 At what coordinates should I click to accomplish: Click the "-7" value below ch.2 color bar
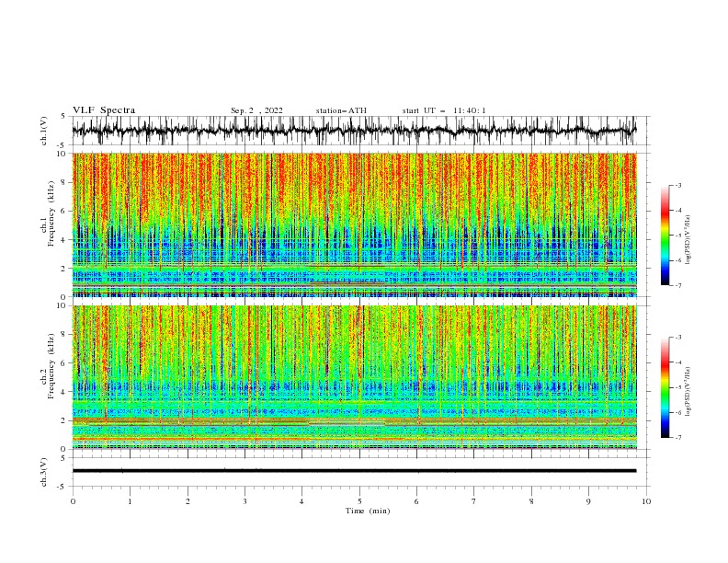pyautogui.click(x=677, y=438)
